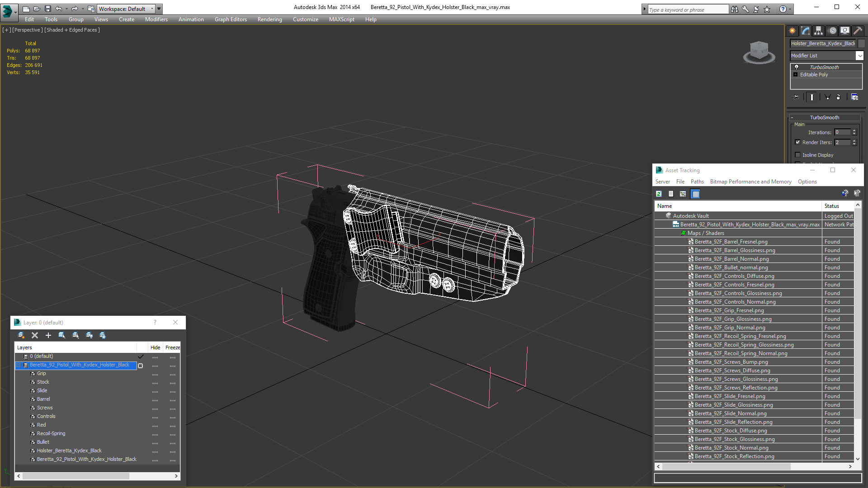Switch to the Modify panel tab
This screenshot has width=868, height=488.
pyautogui.click(x=806, y=31)
